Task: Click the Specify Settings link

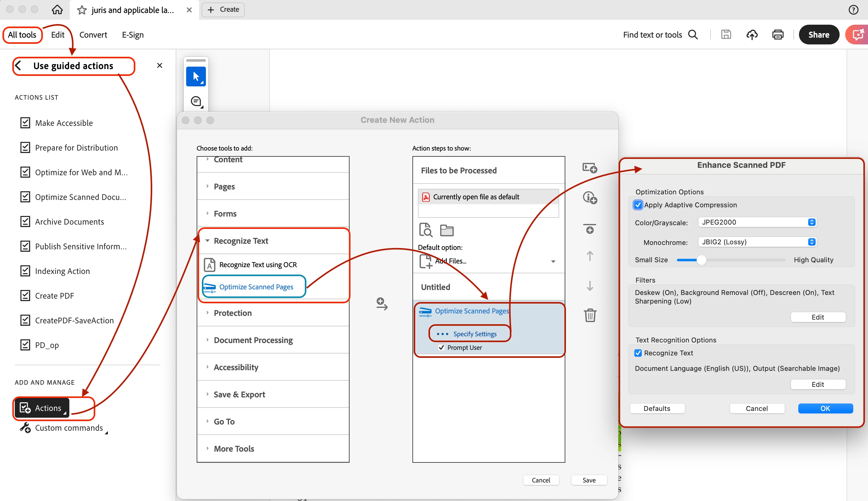Action: [474, 334]
